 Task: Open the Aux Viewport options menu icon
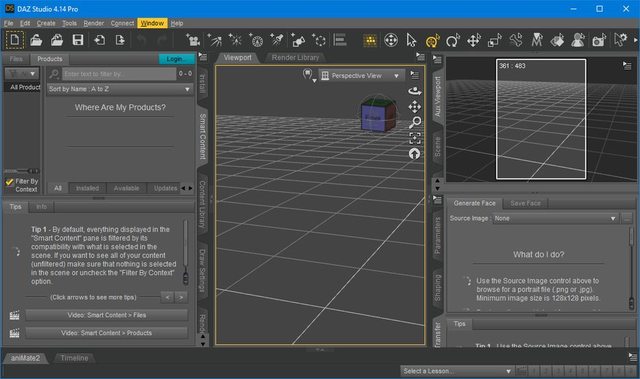click(627, 65)
